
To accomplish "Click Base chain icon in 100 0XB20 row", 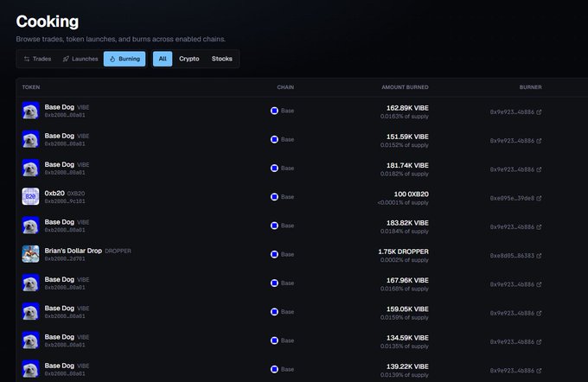I will 274,197.
